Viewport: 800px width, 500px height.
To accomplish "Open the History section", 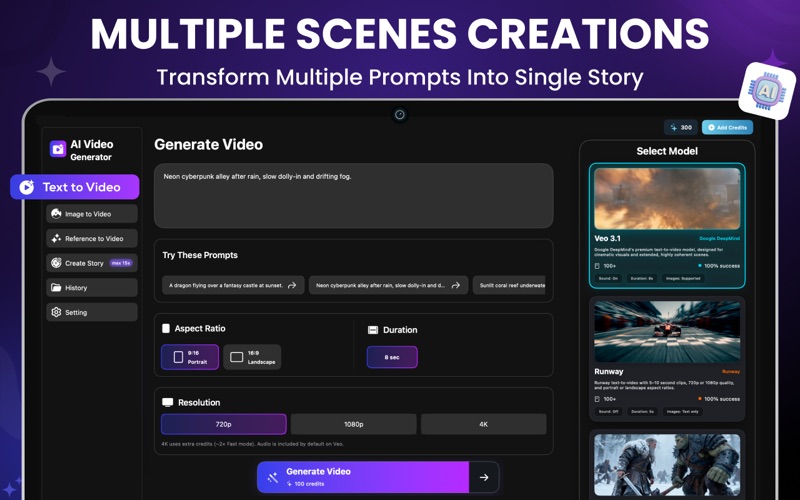I will pyautogui.click(x=92, y=288).
